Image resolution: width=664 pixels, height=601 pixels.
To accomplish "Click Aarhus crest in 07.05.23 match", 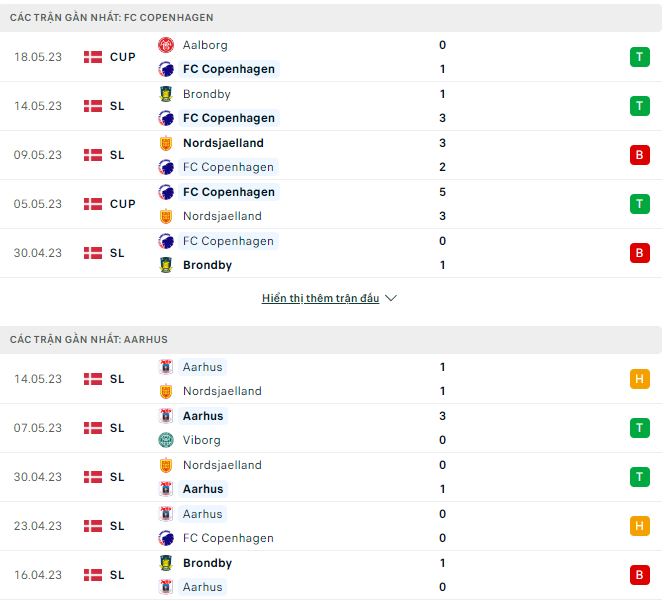I will (x=165, y=416).
